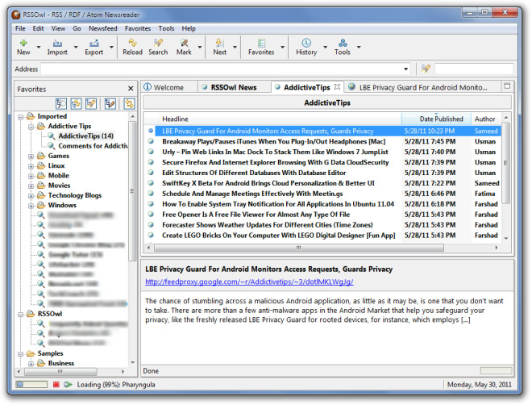Open dropdown arrow next to Mark
The height and width of the screenshot is (405, 532).
pos(200,47)
